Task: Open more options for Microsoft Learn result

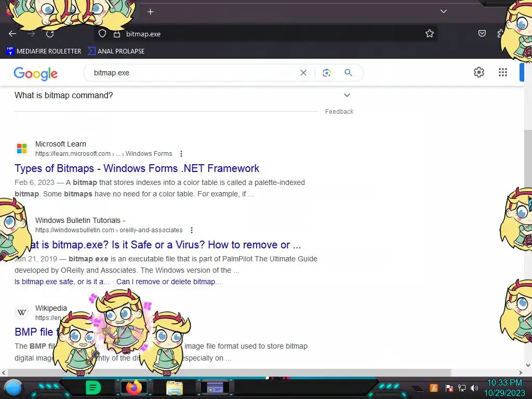Action: 181,154
